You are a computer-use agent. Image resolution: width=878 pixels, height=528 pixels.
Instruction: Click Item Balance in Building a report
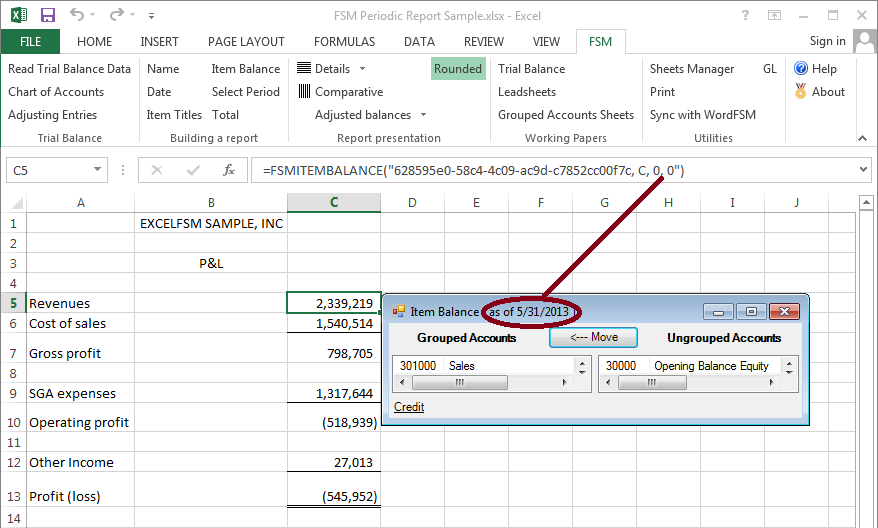point(246,69)
